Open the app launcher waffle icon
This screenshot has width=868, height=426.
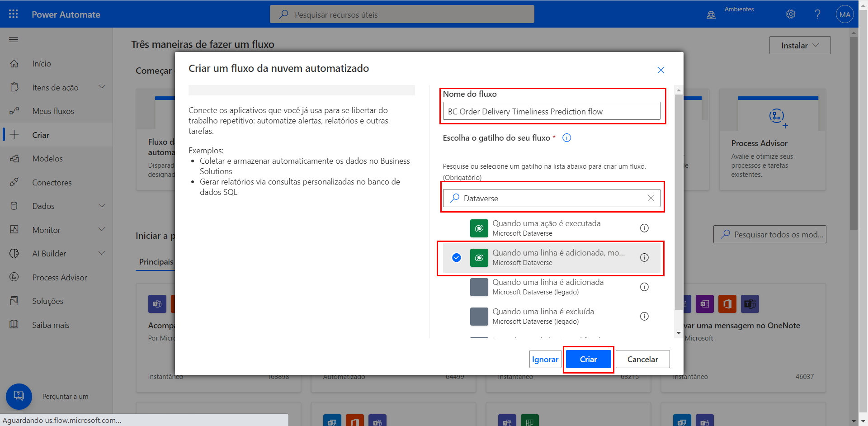tap(14, 14)
